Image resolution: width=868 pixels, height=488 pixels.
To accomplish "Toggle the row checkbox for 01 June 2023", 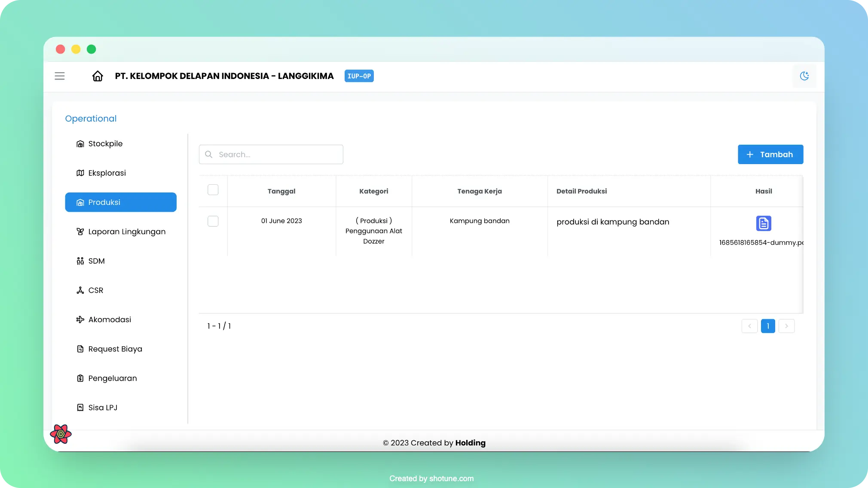I will [x=213, y=221].
